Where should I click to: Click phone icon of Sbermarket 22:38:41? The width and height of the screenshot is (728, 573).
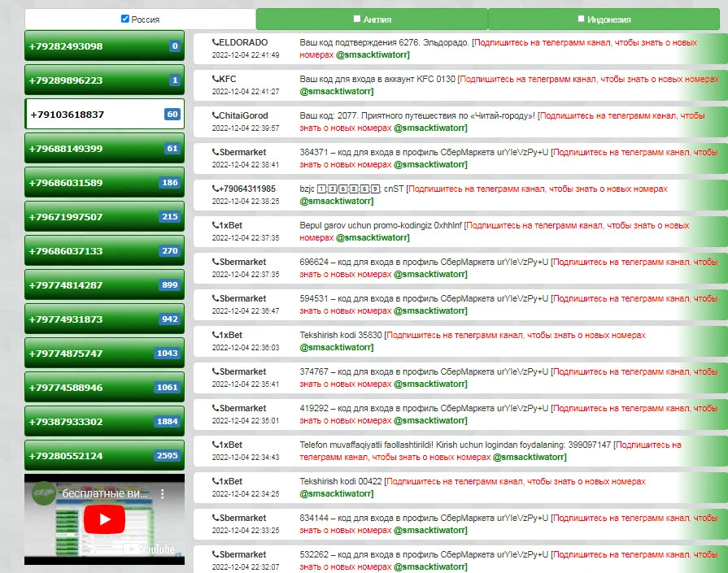[216, 152]
